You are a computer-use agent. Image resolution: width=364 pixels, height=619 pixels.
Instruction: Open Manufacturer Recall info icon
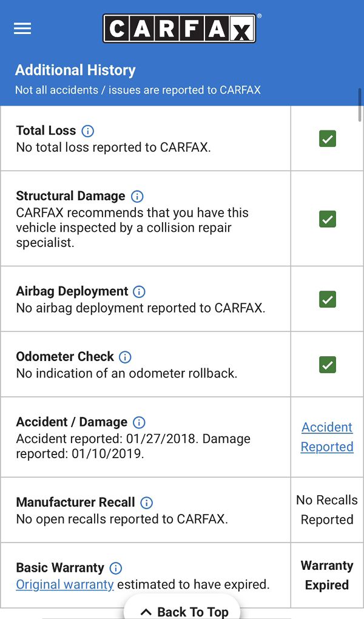tap(146, 502)
